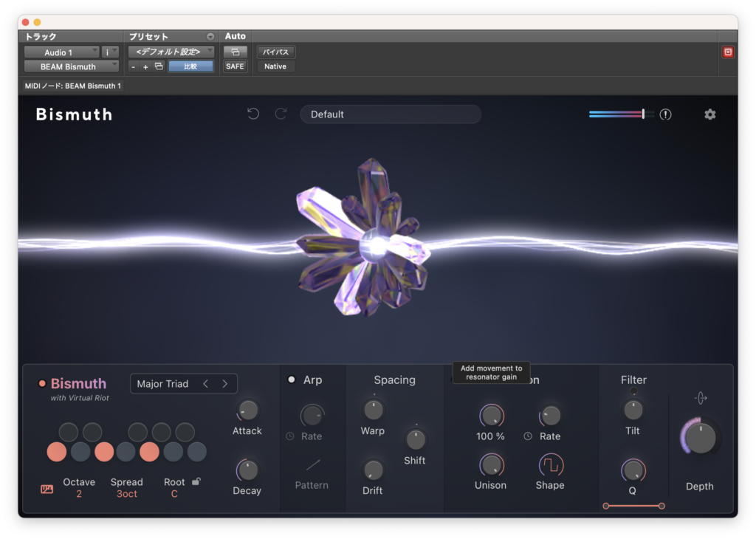Viewport: 756px width, 539px height.
Task: Click the Auto section window icon
Action: click(x=236, y=52)
